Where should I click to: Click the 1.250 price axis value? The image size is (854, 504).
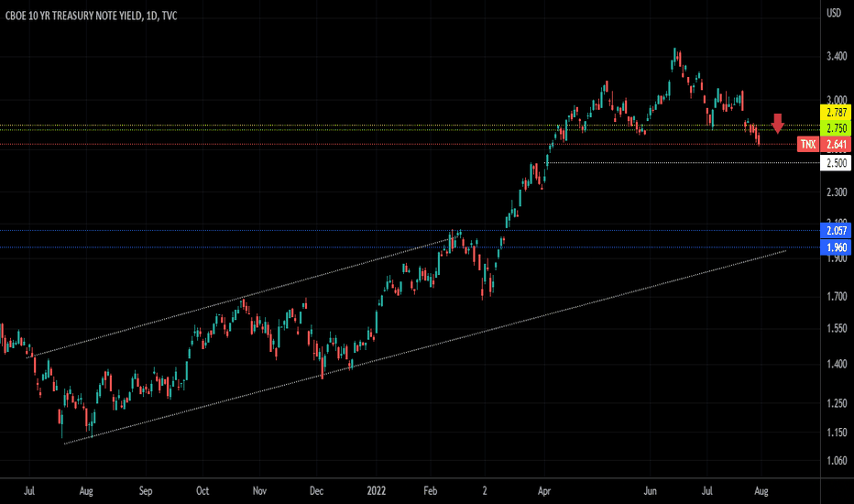tap(837, 403)
